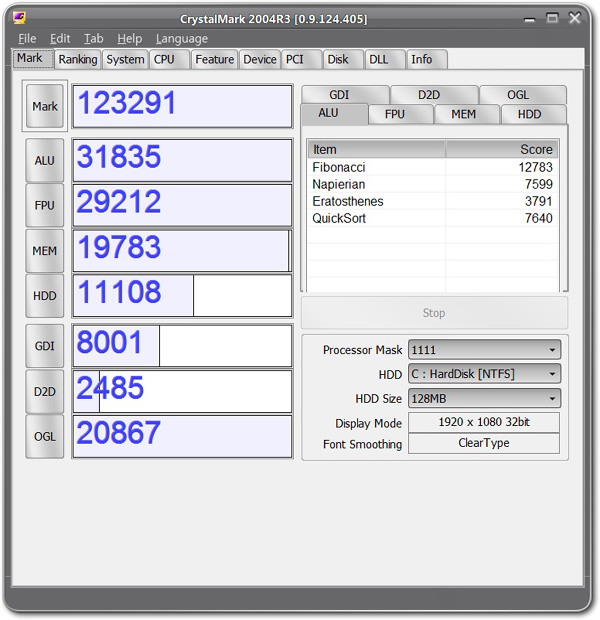Select the QuickSort result row
Screen dimensions: 600x620
(433, 218)
